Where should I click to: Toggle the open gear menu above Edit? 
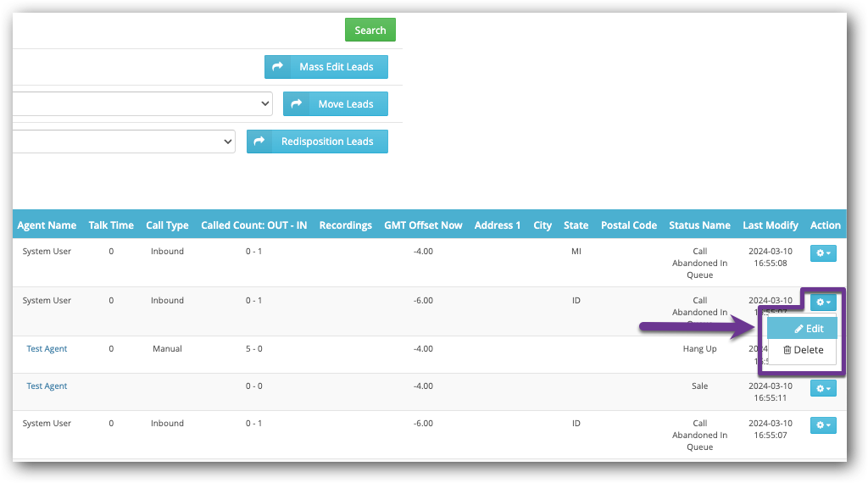[823, 302]
